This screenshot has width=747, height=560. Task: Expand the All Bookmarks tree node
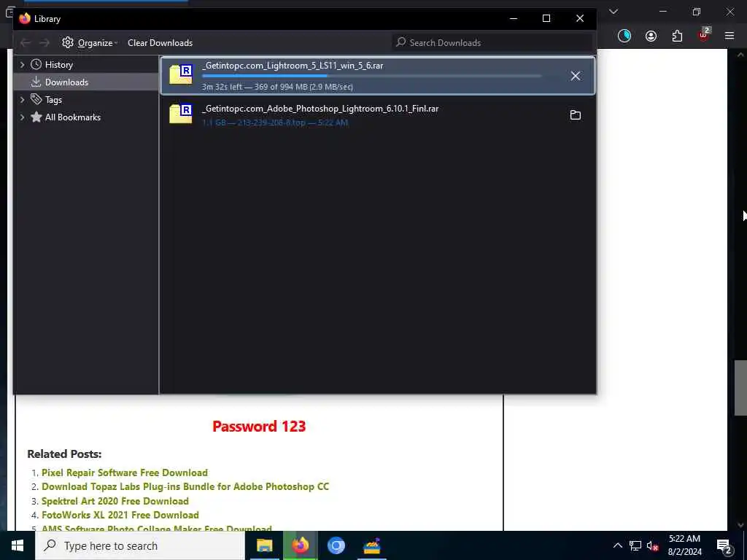click(22, 117)
